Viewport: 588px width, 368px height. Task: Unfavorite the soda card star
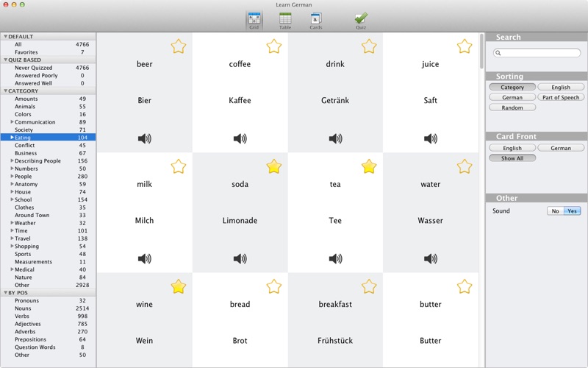point(273,166)
